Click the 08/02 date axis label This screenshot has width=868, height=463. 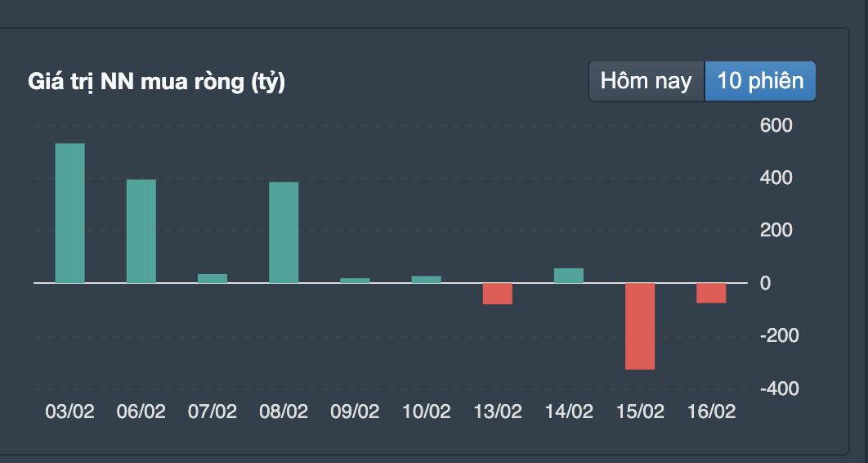tap(284, 411)
